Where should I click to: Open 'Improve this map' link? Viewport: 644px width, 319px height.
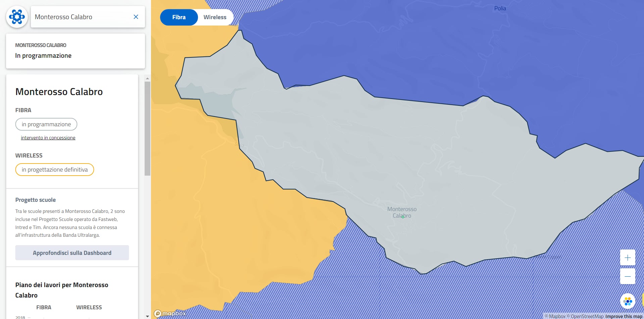624,316
